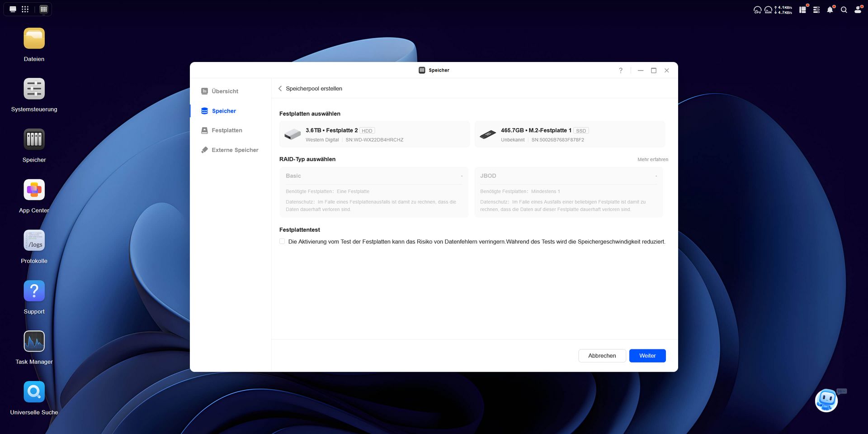
Task: Open the Mehr erfahren link
Action: pyautogui.click(x=652, y=159)
